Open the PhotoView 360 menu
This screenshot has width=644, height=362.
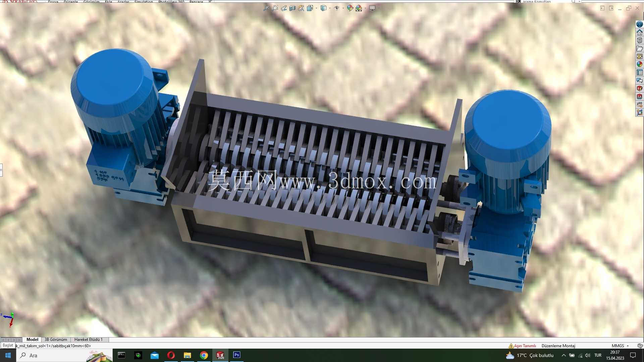click(171, 2)
